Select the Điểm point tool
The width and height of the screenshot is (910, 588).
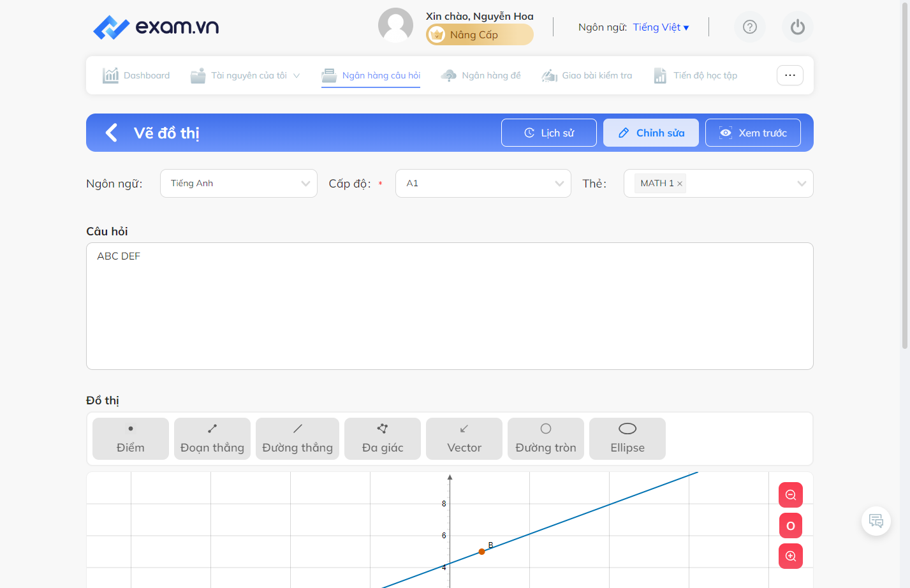[131, 439]
